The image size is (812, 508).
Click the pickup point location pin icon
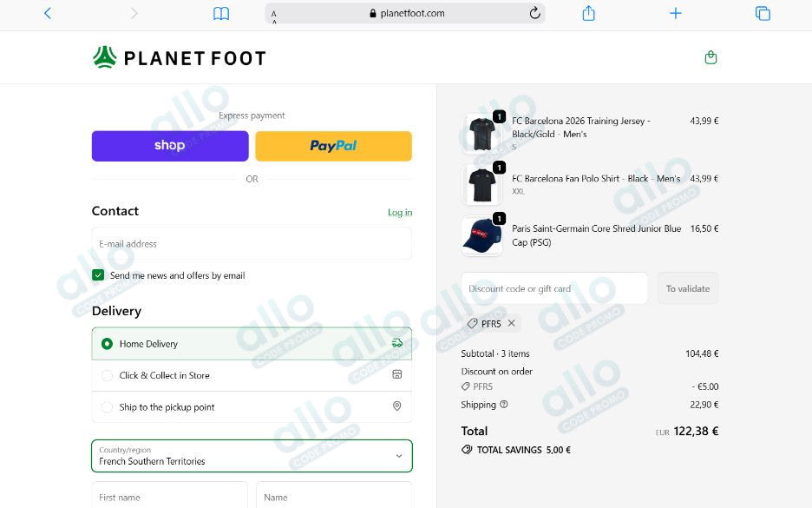click(397, 406)
